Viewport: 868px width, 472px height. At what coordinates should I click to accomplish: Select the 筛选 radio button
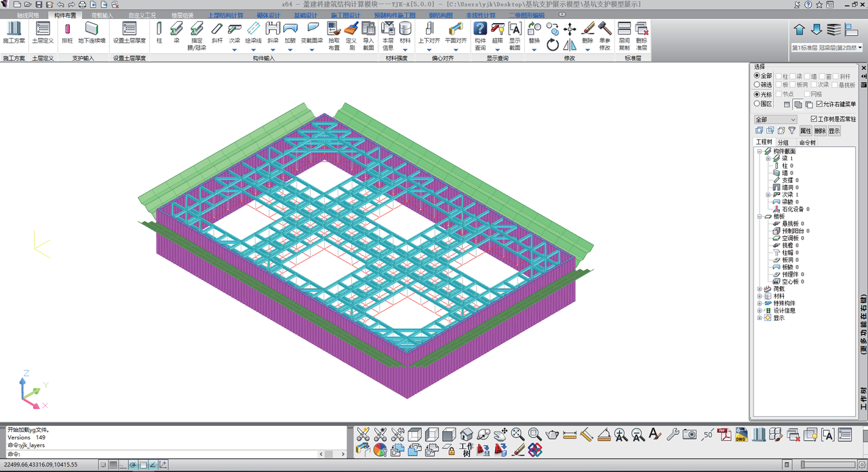(763, 85)
